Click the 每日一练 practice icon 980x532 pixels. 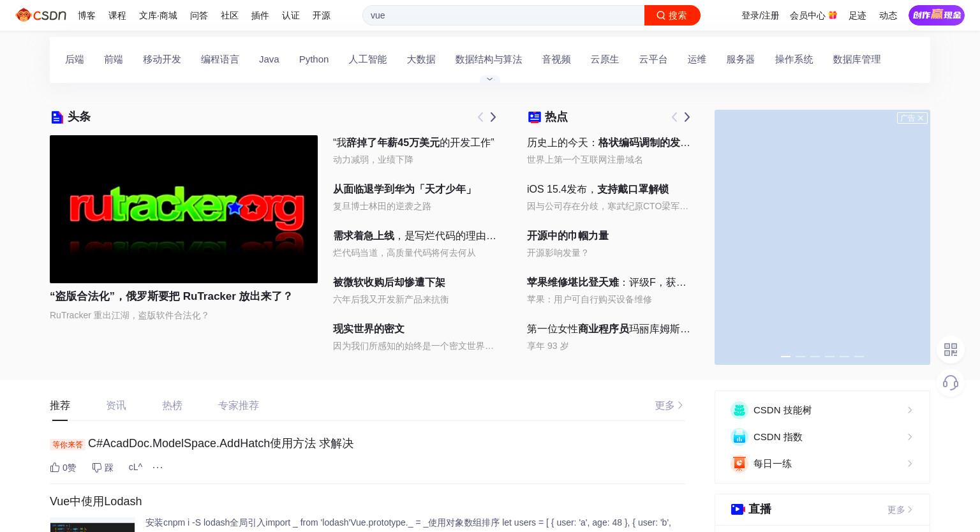tap(739, 463)
